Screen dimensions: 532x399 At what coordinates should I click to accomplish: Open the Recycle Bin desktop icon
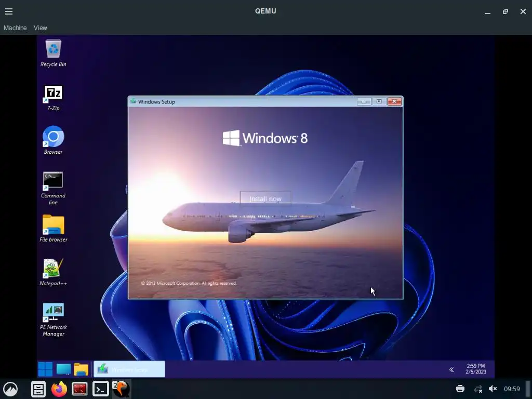54,54
